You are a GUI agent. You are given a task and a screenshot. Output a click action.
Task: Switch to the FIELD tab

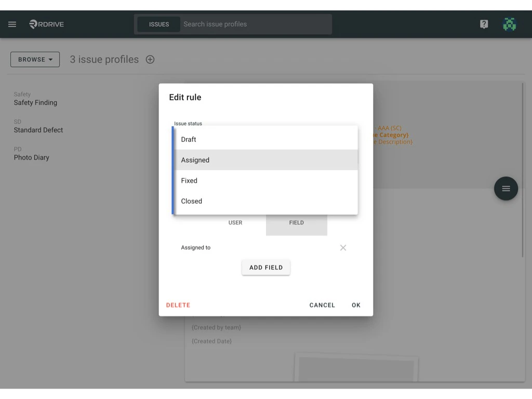(x=296, y=222)
